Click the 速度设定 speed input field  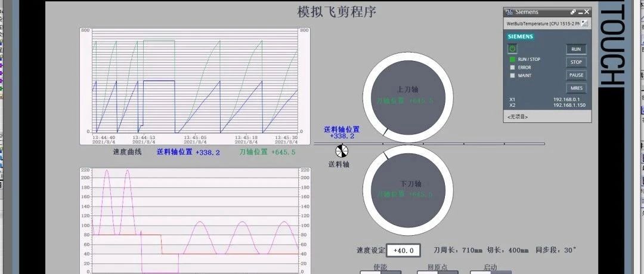pos(404,250)
